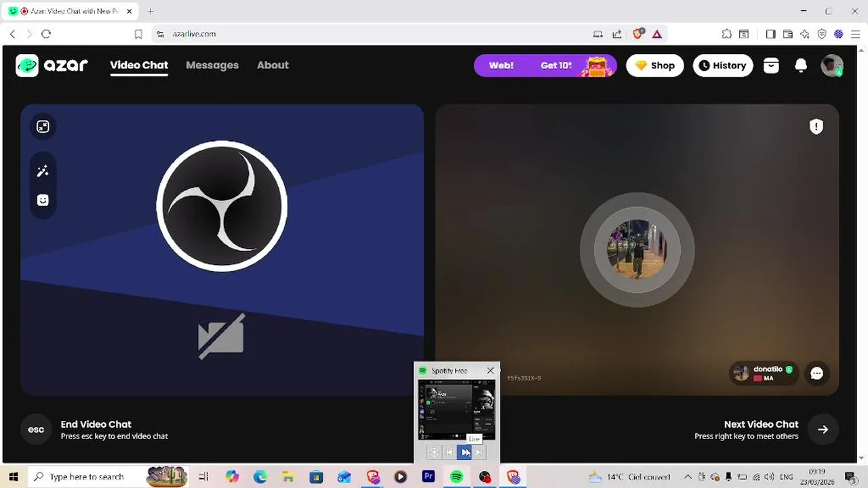868x488 pixels.
Task: Click the Azar logo
Action: click(52, 65)
